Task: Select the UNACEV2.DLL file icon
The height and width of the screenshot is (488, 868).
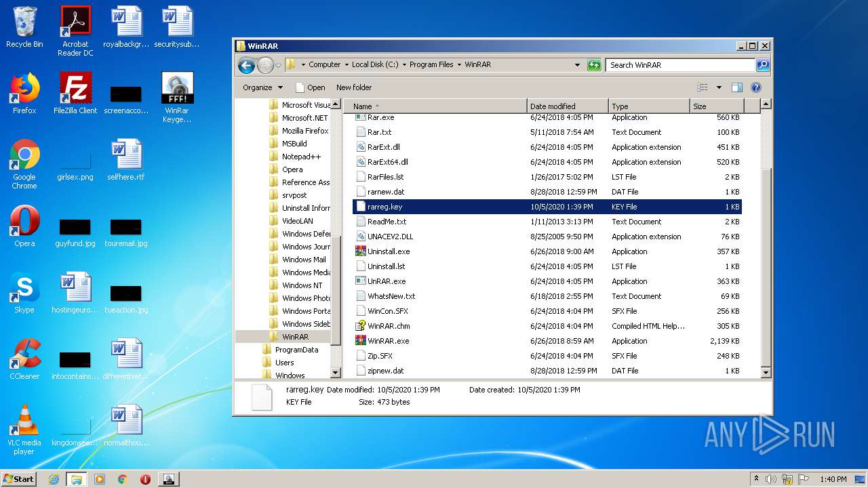Action: 361,237
